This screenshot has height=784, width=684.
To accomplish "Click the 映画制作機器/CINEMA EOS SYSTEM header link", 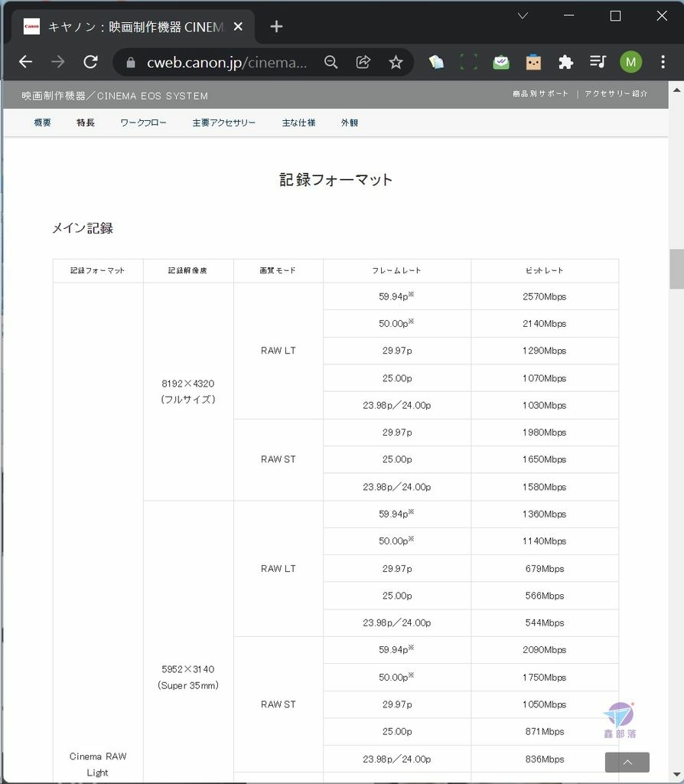I will [x=115, y=96].
